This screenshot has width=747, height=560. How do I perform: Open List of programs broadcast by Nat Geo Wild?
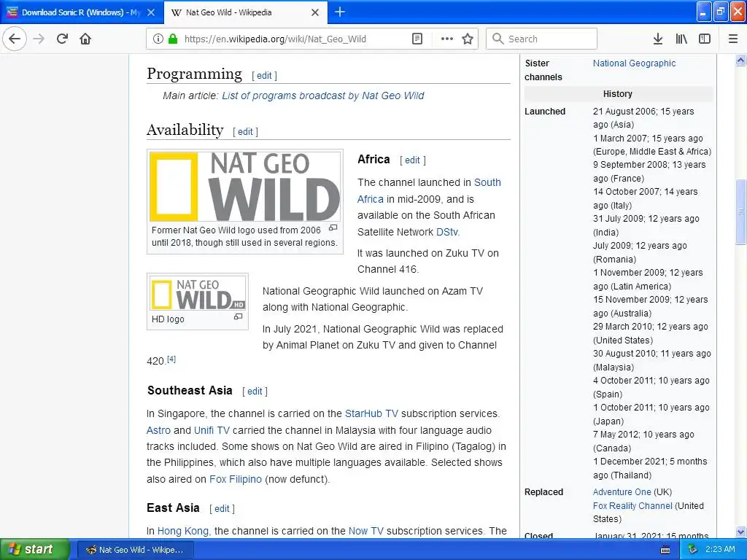click(x=322, y=96)
